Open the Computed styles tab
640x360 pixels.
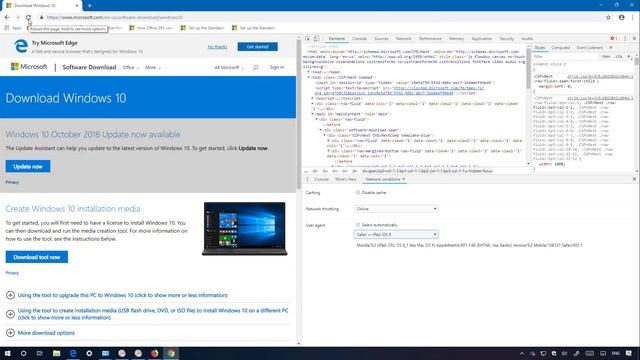tap(560, 48)
